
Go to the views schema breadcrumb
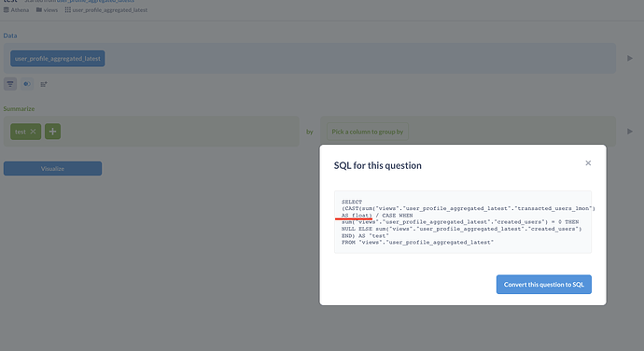[x=48, y=10]
